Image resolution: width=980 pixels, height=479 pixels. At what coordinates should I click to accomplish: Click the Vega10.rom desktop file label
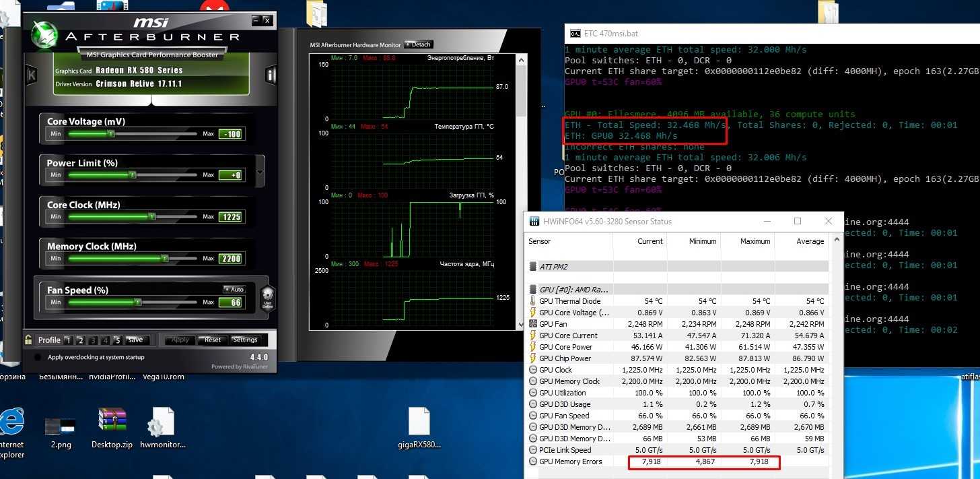click(164, 377)
